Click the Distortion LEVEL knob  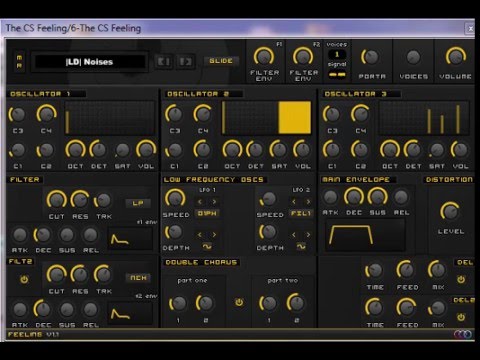(x=450, y=211)
